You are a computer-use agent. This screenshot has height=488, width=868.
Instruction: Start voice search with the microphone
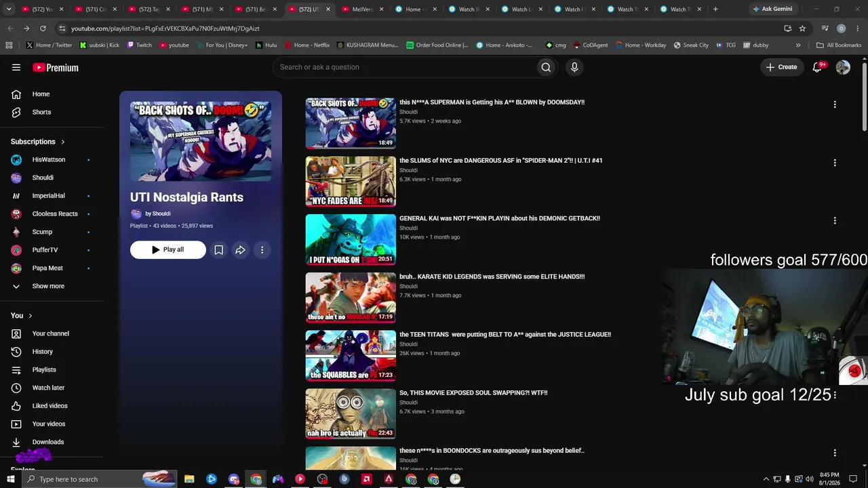[x=574, y=67]
